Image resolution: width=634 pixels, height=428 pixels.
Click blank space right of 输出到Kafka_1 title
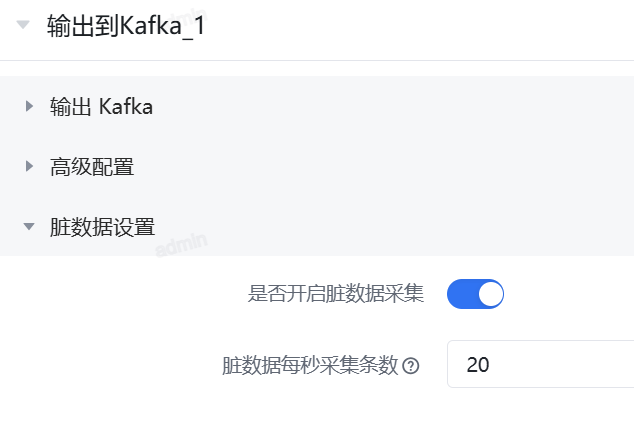tap(420, 27)
